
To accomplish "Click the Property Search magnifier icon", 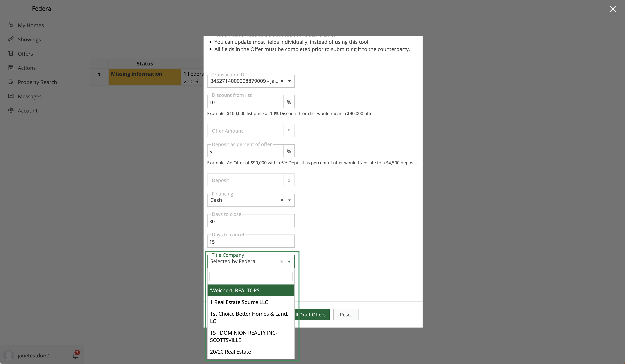I will click(x=11, y=82).
